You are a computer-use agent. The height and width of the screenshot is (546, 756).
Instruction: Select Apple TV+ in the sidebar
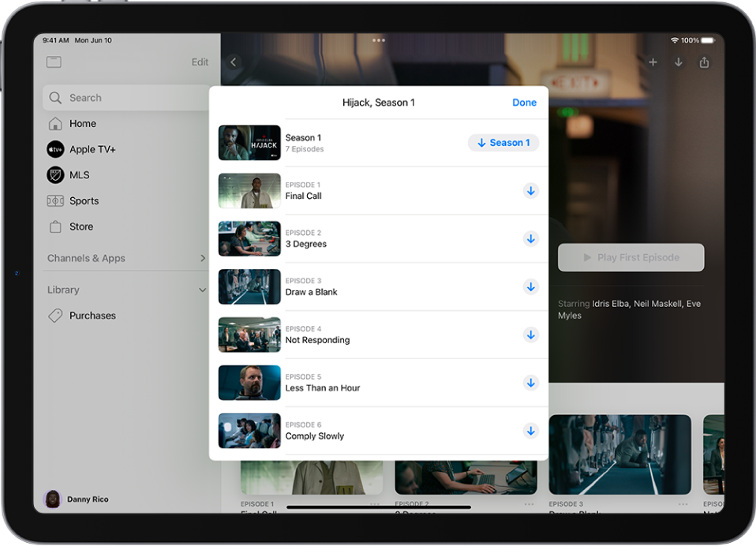88,148
